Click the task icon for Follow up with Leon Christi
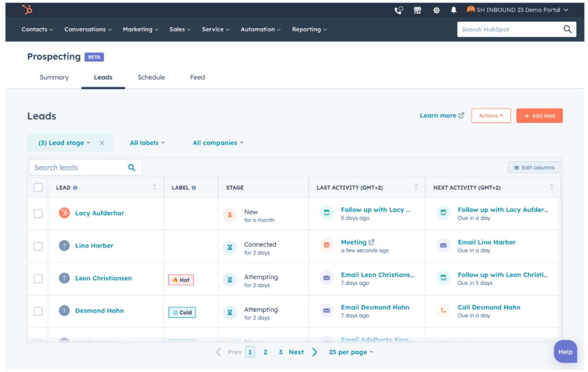This screenshot has width=588, height=372. [443, 278]
